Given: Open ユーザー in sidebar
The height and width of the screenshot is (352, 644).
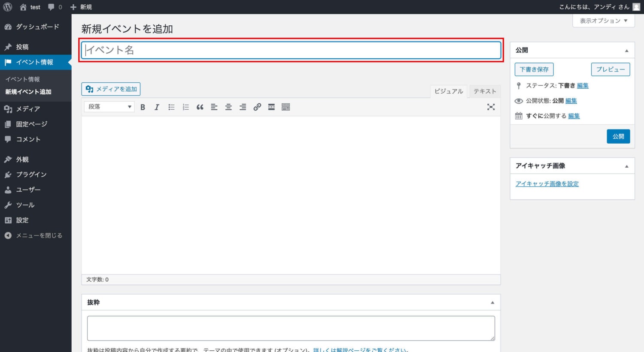Looking at the screenshot, I should pyautogui.click(x=36, y=190).
